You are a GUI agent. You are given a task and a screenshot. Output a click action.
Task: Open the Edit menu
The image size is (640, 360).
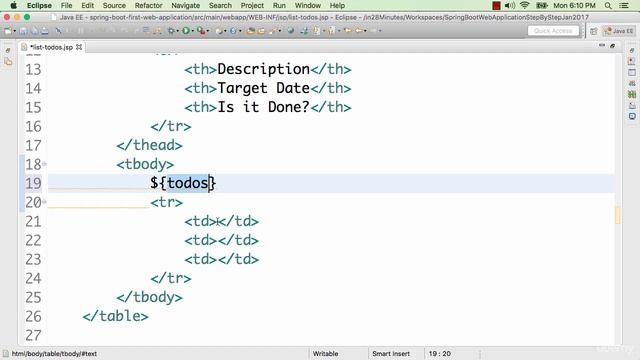pos(87,5)
